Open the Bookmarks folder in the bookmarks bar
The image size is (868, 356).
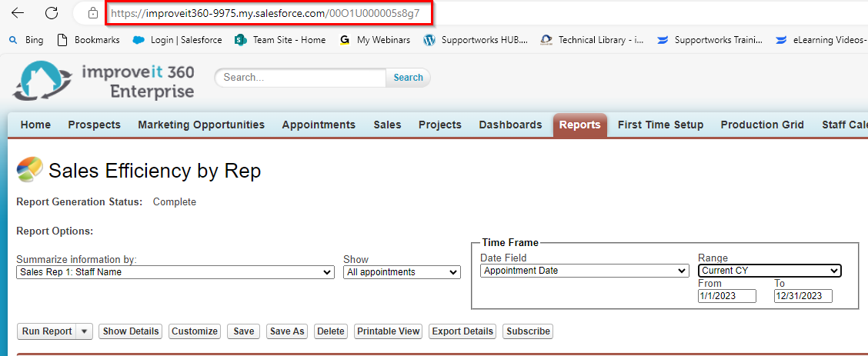pos(88,40)
